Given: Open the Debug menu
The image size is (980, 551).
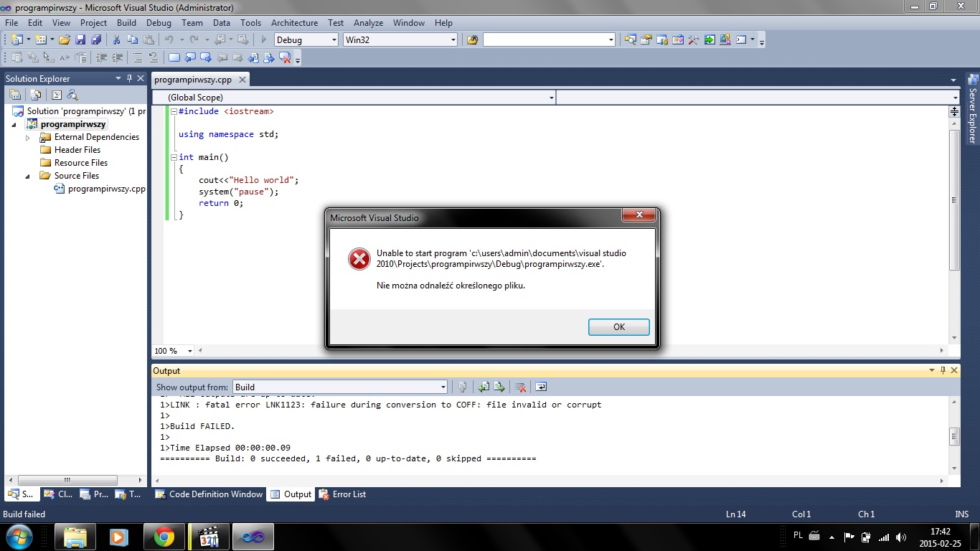Looking at the screenshot, I should (159, 22).
